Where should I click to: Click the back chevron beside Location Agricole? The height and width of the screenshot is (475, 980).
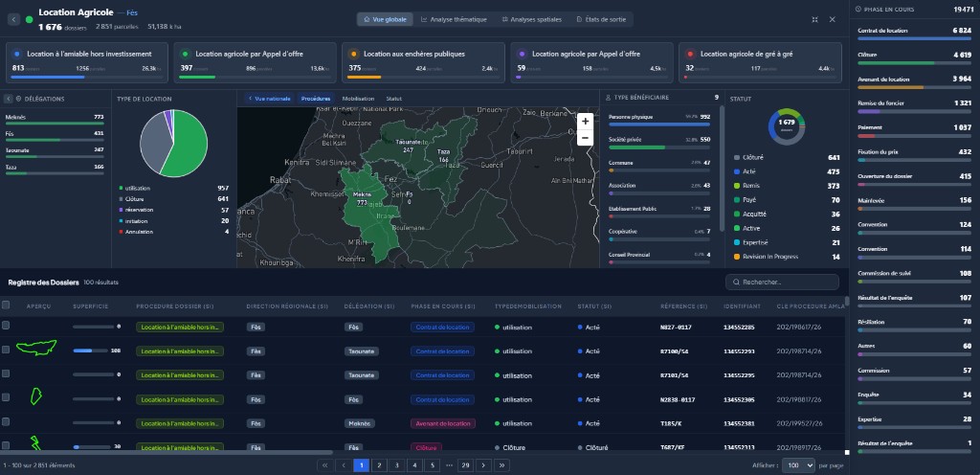(13, 19)
